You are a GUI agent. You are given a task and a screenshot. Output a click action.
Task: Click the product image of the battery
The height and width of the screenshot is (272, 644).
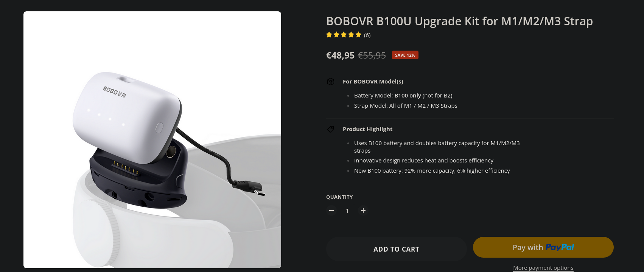coord(152,140)
